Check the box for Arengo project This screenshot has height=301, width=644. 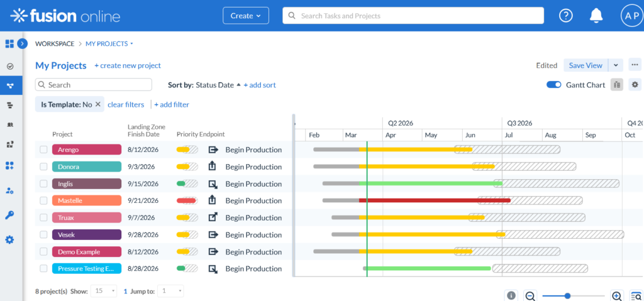point(43,150)
